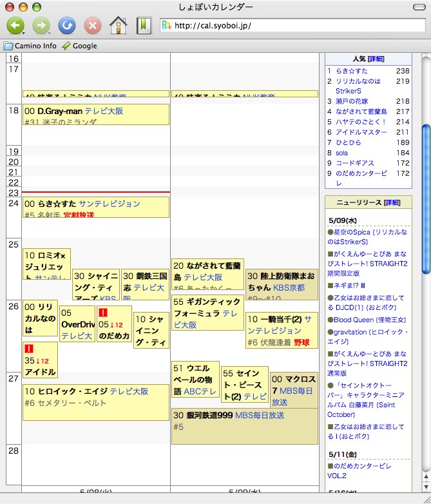Open ながされて藍蘭島 ranking link
This screenshot has width=431, height=504.
click(361, 111)
